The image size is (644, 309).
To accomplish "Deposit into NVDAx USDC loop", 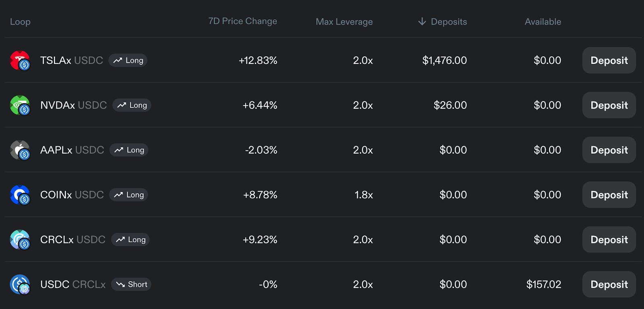I will (x=609, y=105).
